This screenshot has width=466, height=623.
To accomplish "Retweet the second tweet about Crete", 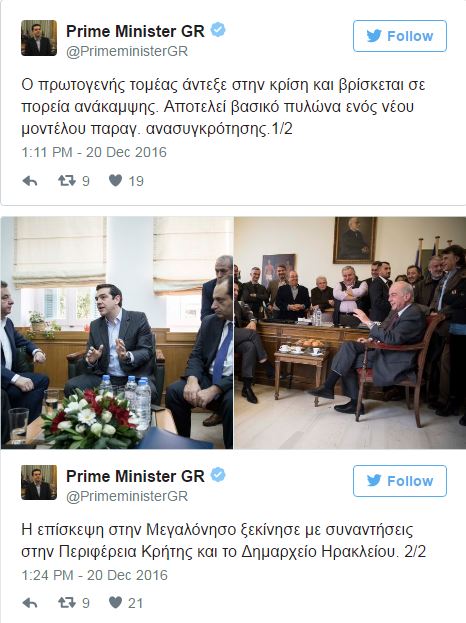I will pyautogui.click(x=67, y=603).
